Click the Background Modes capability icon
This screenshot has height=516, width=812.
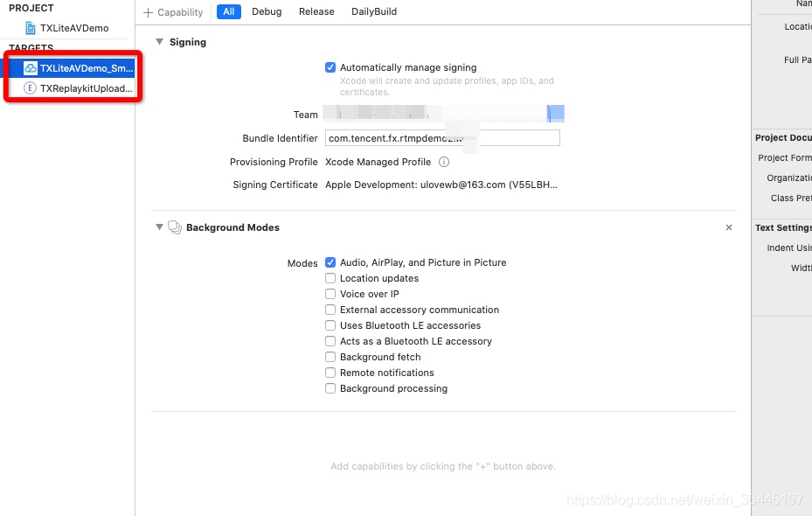coord(175,227)
